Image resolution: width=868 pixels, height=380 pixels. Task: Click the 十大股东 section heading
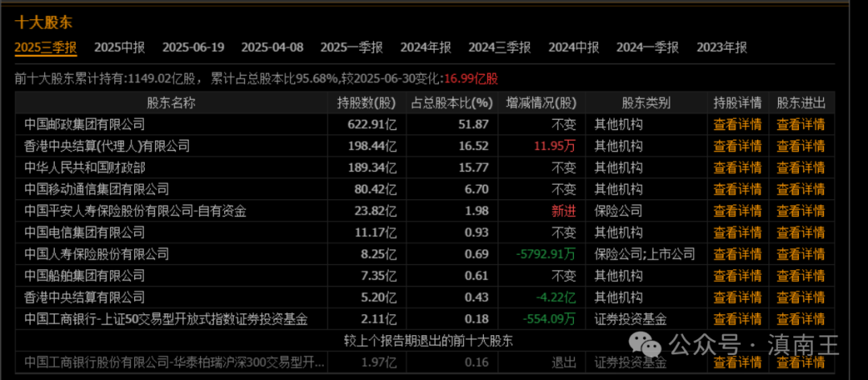click(x=43, y=22)
